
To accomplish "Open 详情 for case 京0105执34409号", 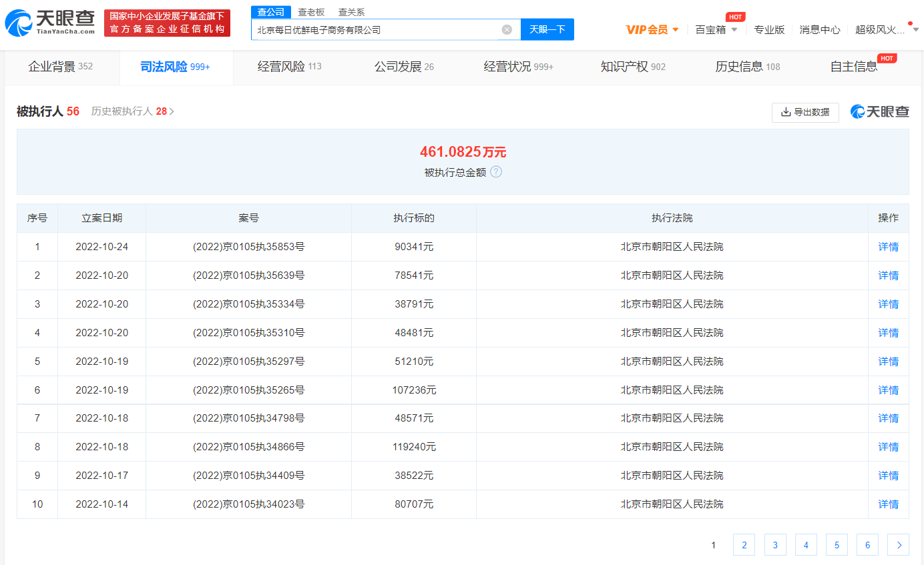I will [x=889, y=476].
